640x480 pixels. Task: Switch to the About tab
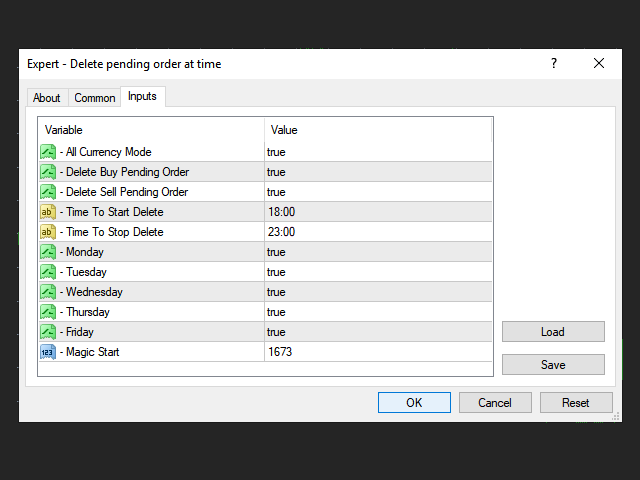47,98
